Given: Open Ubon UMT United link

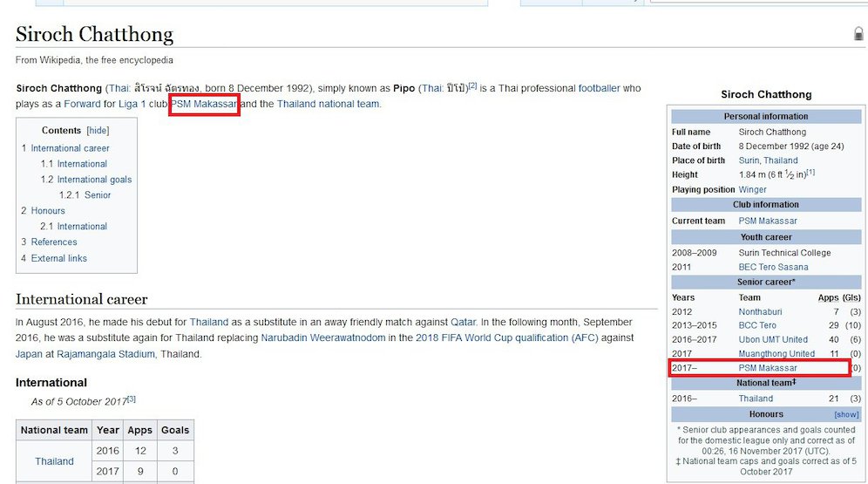Looking at the screenshot, I should pos(773,339).
